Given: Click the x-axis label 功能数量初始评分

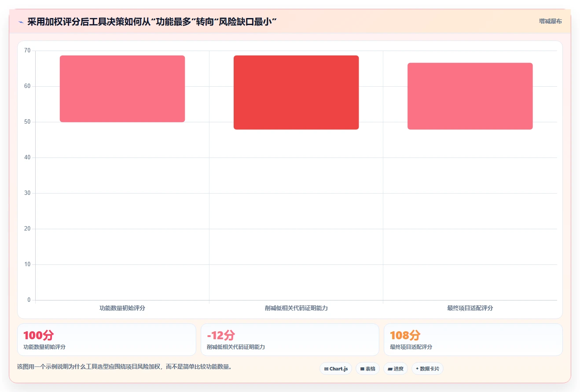Looking at the screenshot, I should coord(122,308).
